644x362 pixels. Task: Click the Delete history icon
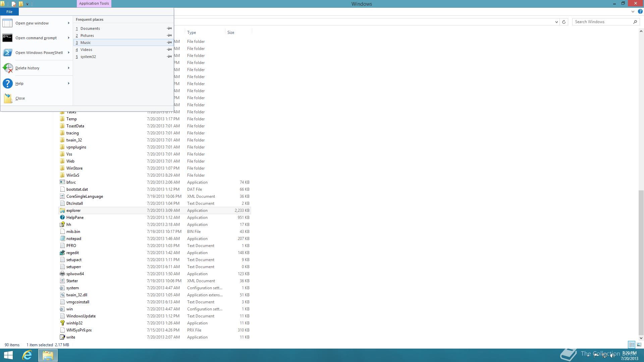click(x=7, y=68)
